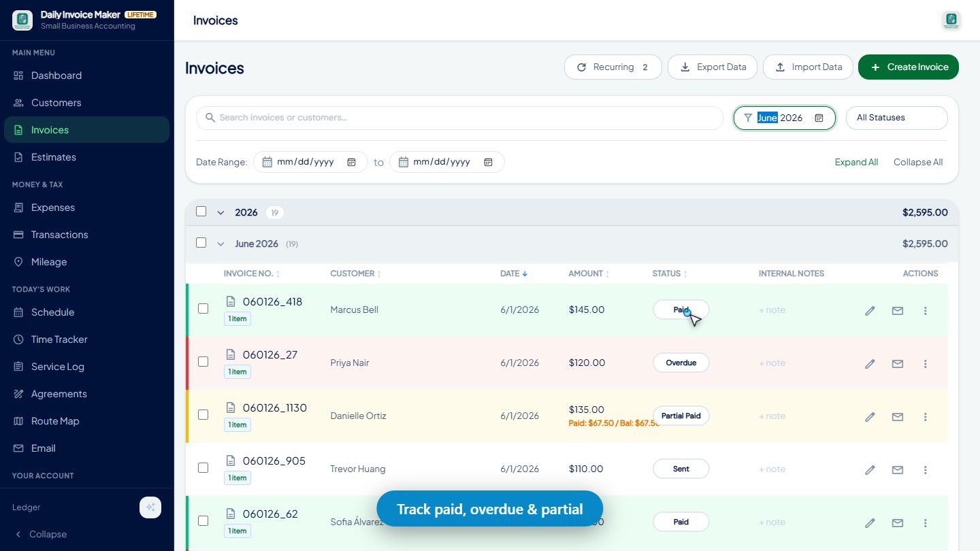Open three-dot menu for Priya Nair invoice
Screen dimensions: 980x551
coord(926,364)
